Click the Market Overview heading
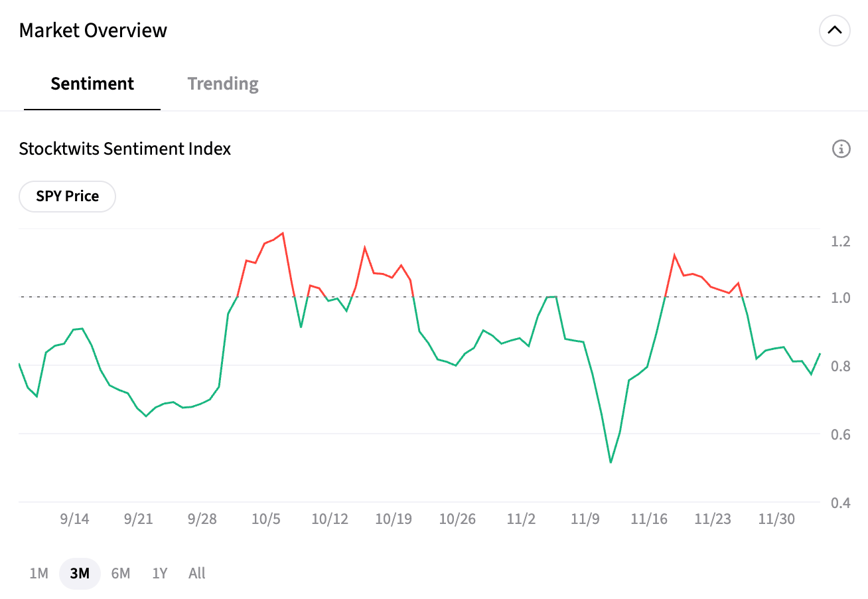The height and width of the screenshot is (599, 868). (x=93, y=31)
